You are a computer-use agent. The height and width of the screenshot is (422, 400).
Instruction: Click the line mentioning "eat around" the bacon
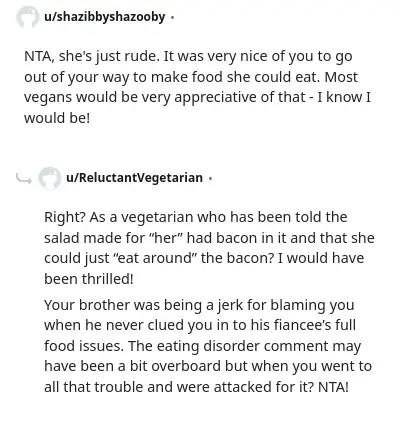204,258
